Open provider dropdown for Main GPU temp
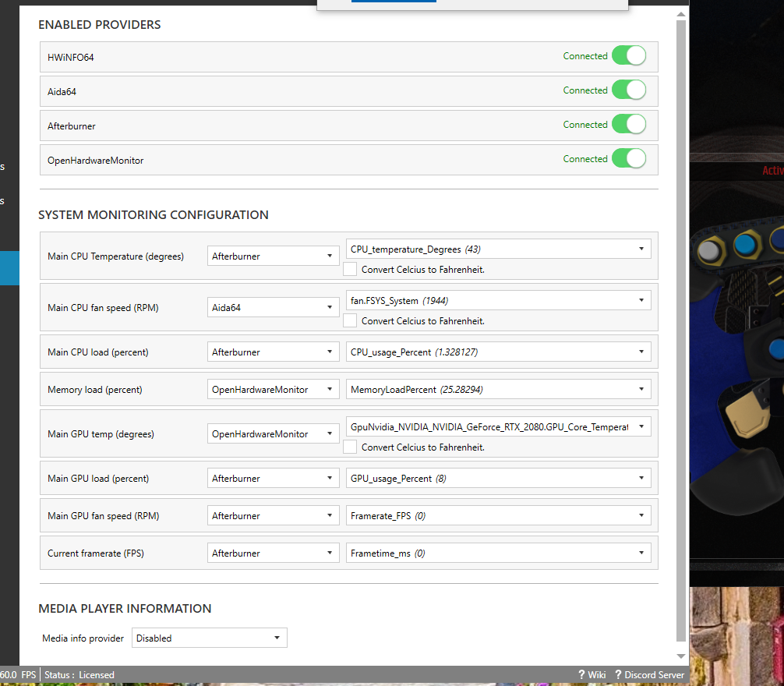Screen dimensions: 784x686 273,433
